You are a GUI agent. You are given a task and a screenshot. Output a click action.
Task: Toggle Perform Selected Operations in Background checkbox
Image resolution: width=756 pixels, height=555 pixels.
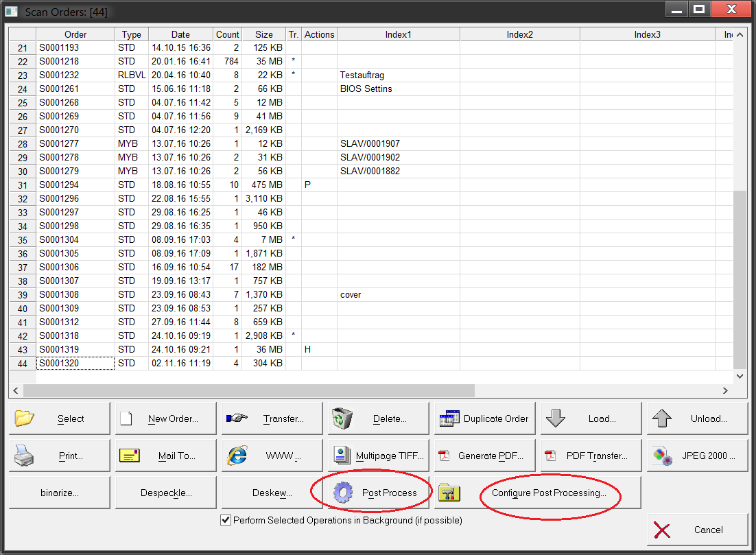[226, 520]
